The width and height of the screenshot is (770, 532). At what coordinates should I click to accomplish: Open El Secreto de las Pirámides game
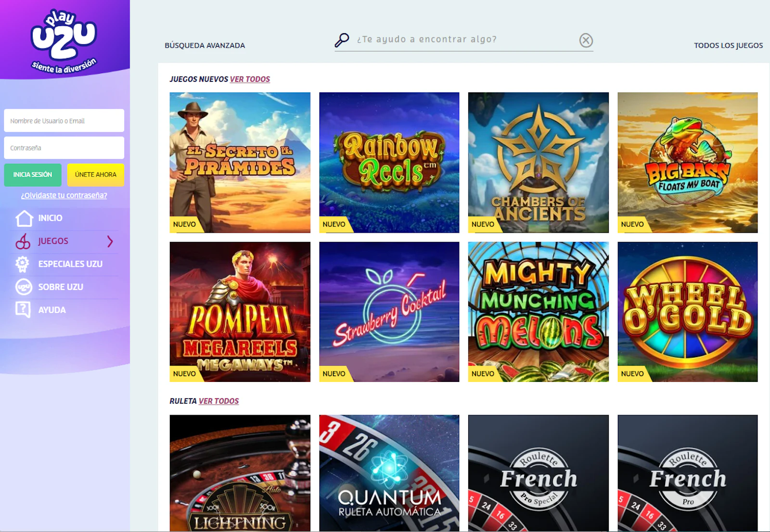[240, 163]
